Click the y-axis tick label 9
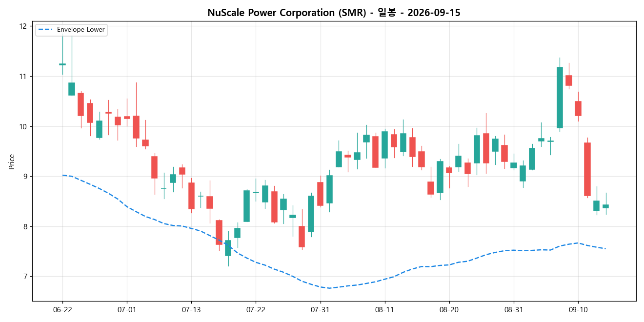 25,177
